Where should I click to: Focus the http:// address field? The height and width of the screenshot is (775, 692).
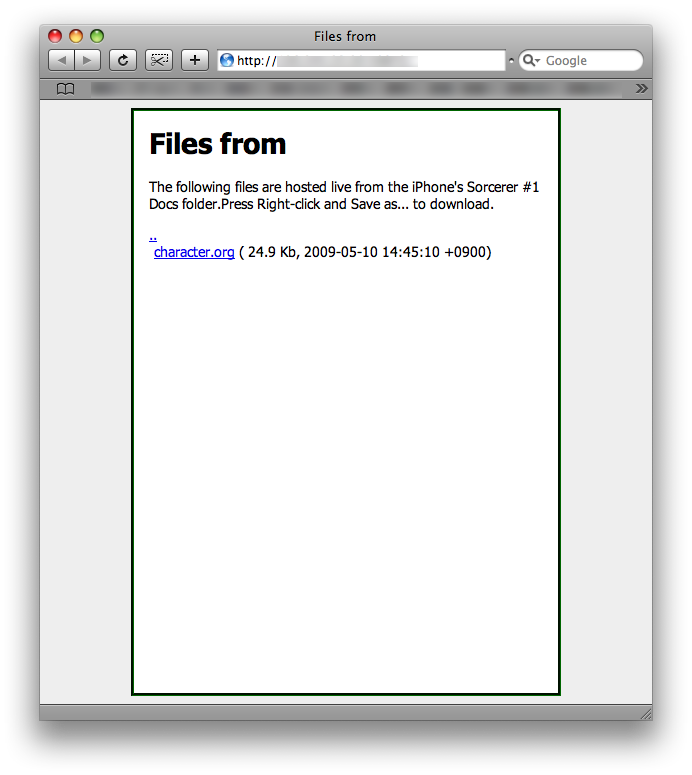coord(361,60)
